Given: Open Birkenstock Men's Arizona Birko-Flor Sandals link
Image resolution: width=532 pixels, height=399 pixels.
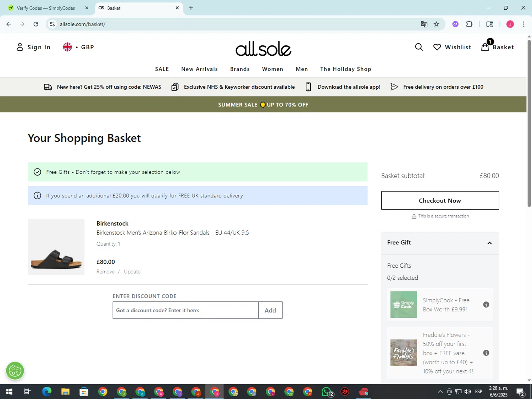Looking at the screenshot, I should 173,233.
